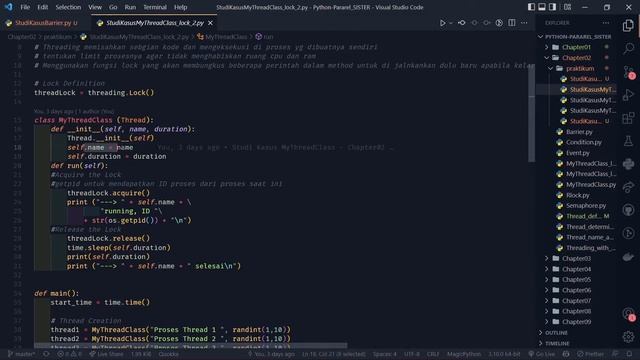Toggle file blame with the circled pointer icon
Screen dimensions: 640x360
[499, 23]
